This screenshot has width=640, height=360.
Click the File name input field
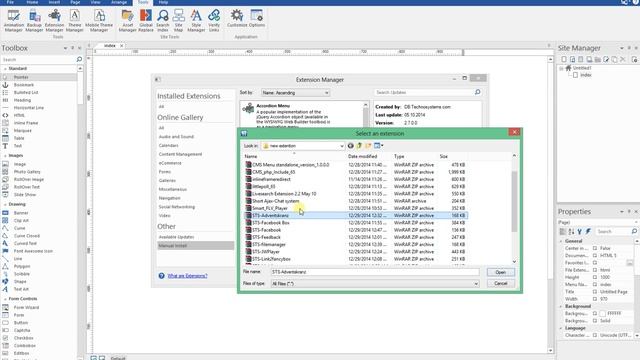click(x=375, y=272)
